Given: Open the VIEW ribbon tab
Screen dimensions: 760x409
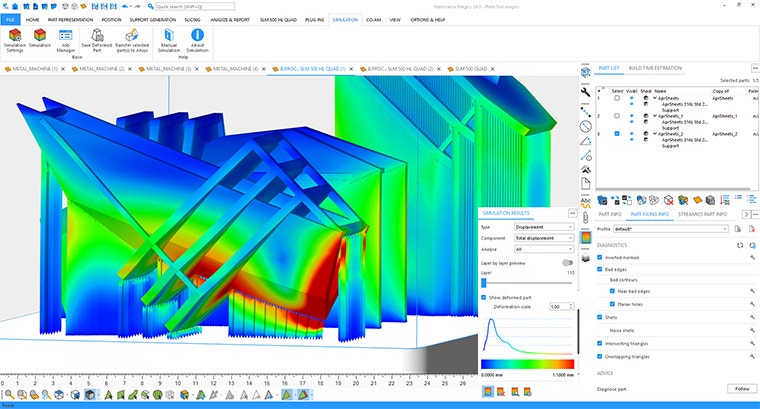Looking at the screenshot, I should [x=395, y=20].
